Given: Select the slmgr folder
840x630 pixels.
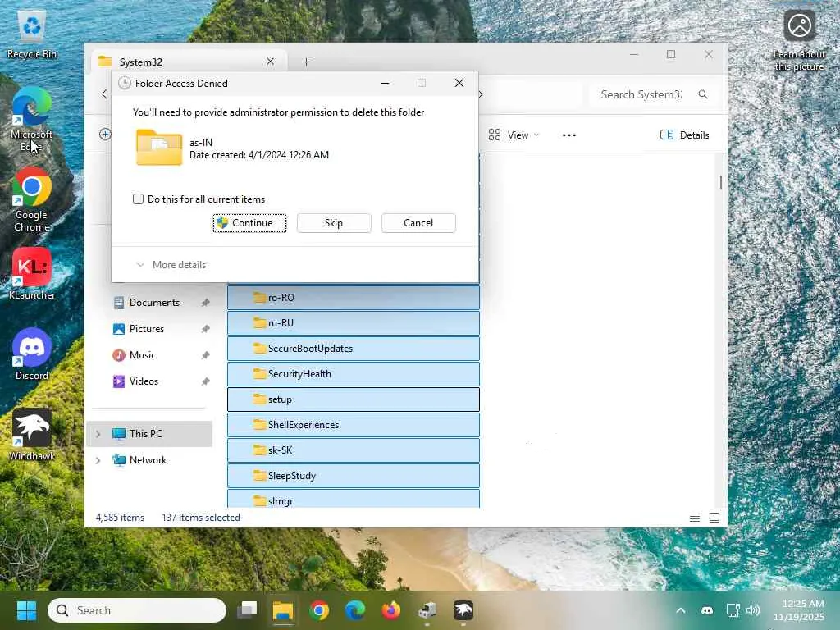Looking at the screenshot, I should 354,498.
